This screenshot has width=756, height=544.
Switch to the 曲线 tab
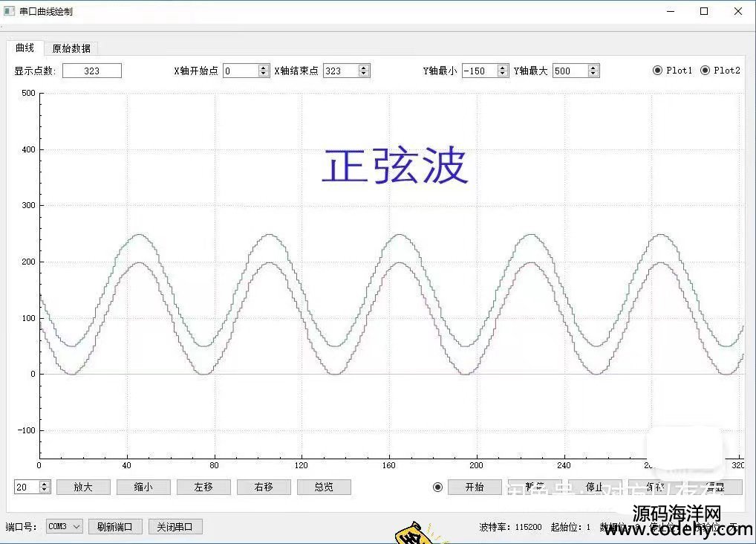point(25,48)
